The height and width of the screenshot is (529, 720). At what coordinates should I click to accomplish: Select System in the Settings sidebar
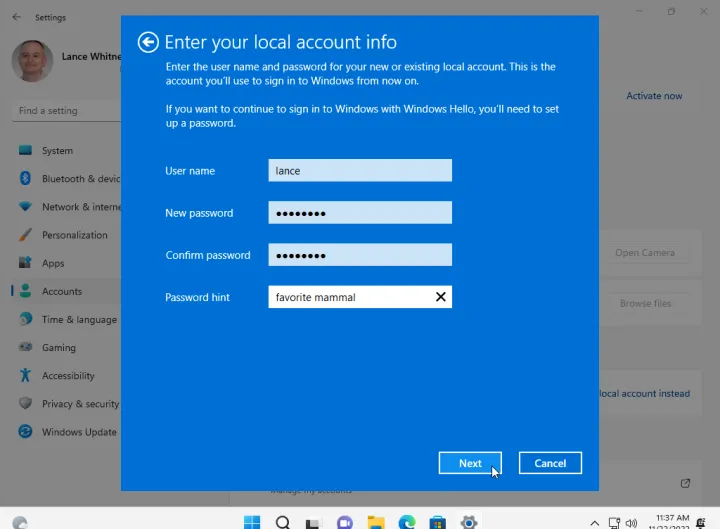coord(57,151)
